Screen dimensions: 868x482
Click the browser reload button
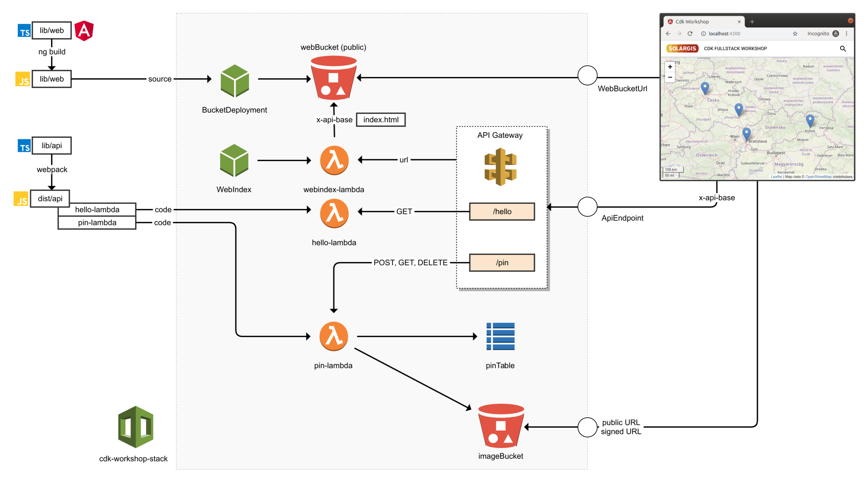690,34
